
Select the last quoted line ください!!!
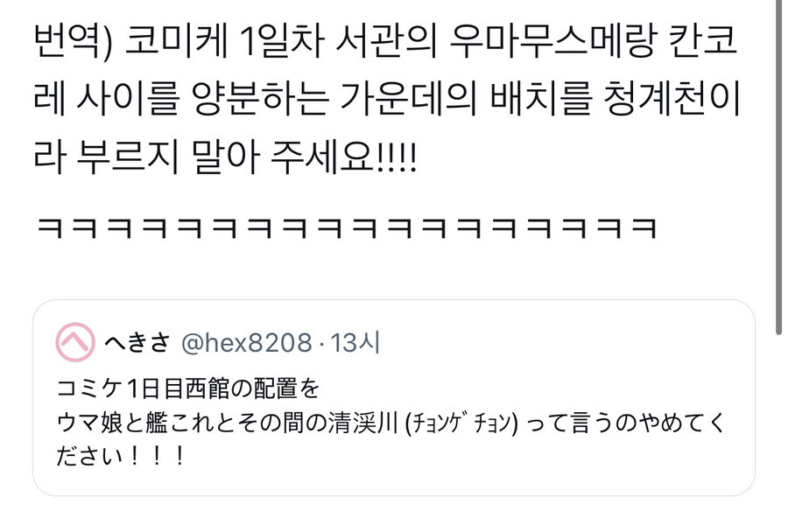pos(120,456)
